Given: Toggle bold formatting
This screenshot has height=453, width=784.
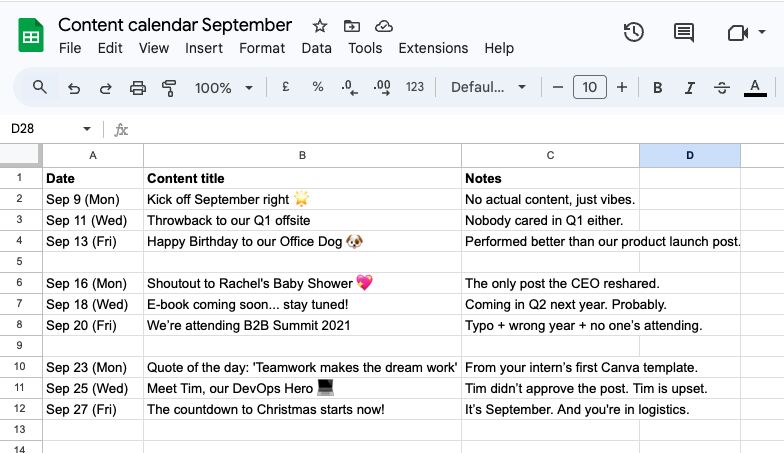Looking at the screenshot, I should (658, 88).
